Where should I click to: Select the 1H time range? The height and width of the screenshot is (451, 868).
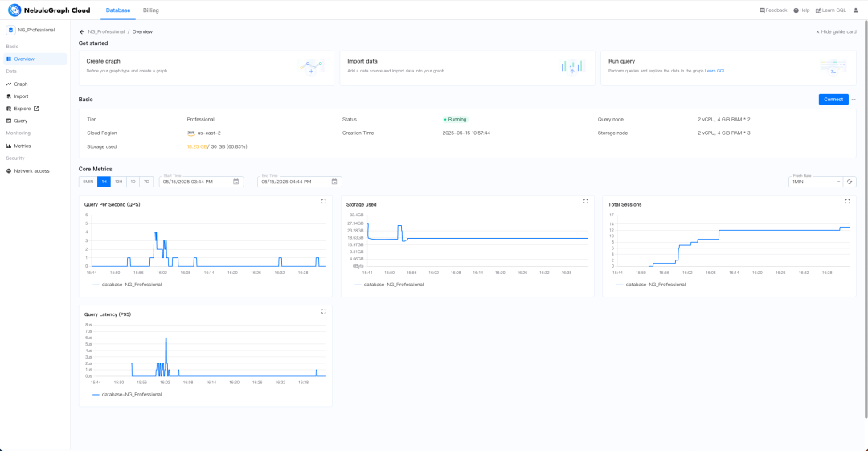click(x=104, y=182)
